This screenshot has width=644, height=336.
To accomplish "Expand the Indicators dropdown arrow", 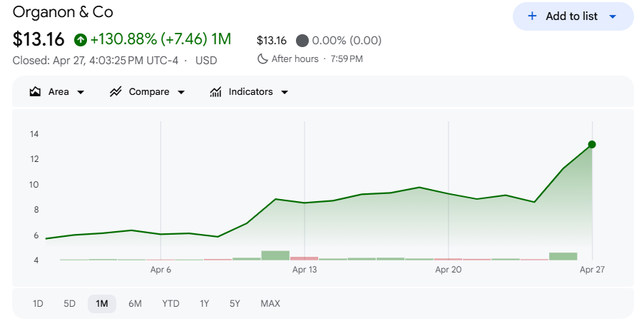I will (x=285, y=92).
